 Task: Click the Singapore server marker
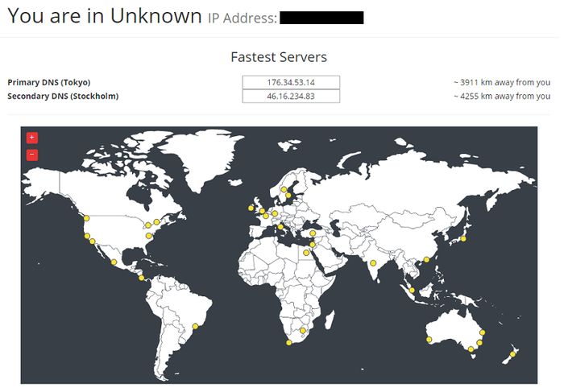(x=413, y=291)
